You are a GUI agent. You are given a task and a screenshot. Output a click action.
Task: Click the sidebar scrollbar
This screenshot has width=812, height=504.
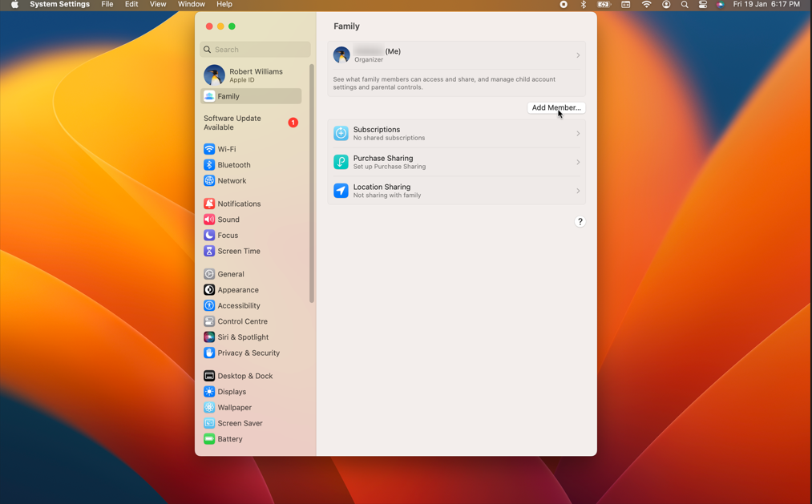click(312, 183)
